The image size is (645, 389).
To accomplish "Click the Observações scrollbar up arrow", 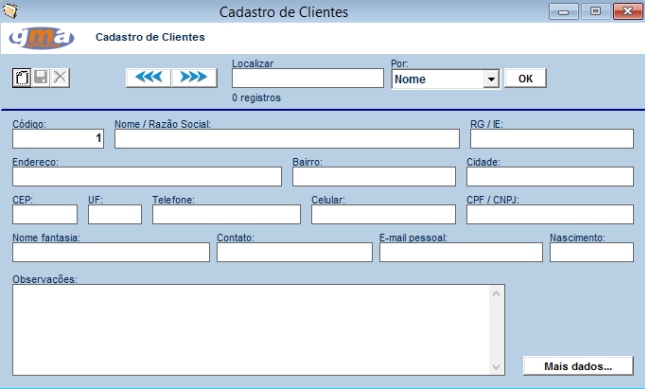I will 496,294.
